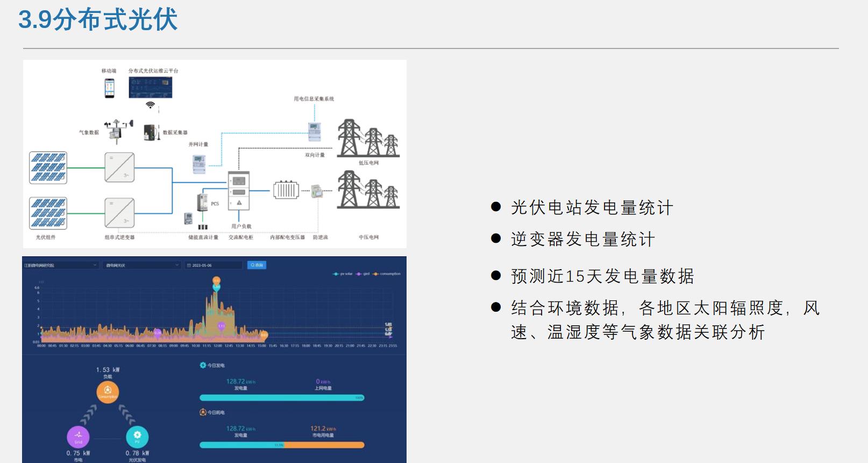Toggle the pv solar legend series
The width and height of the screenshot is (868, 463).
[343, 273]
